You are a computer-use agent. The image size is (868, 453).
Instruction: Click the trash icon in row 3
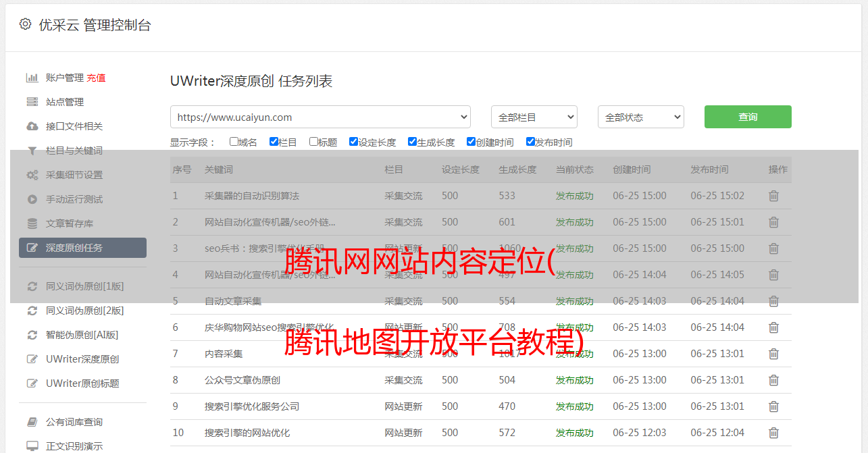point(773,248)
